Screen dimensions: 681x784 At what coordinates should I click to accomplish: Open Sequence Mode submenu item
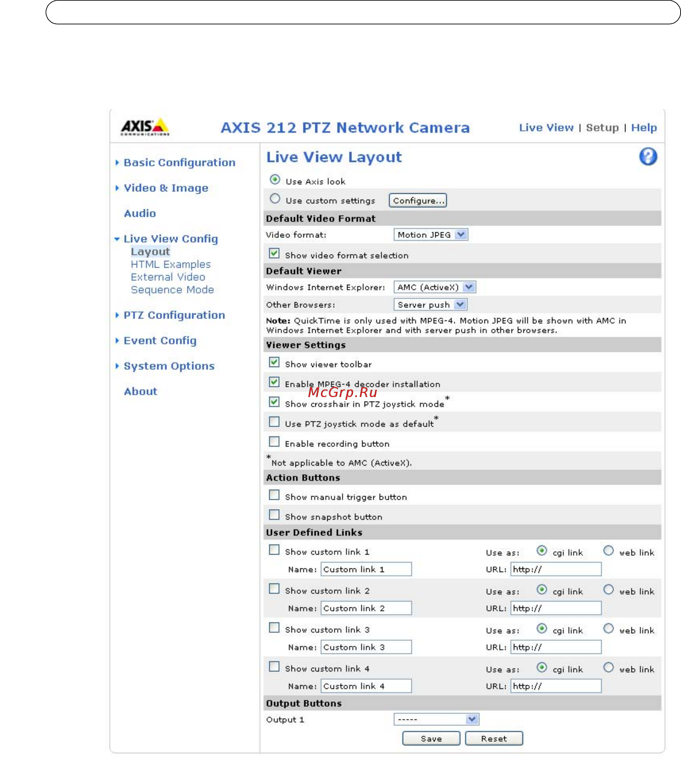click(x=172, y=290)
